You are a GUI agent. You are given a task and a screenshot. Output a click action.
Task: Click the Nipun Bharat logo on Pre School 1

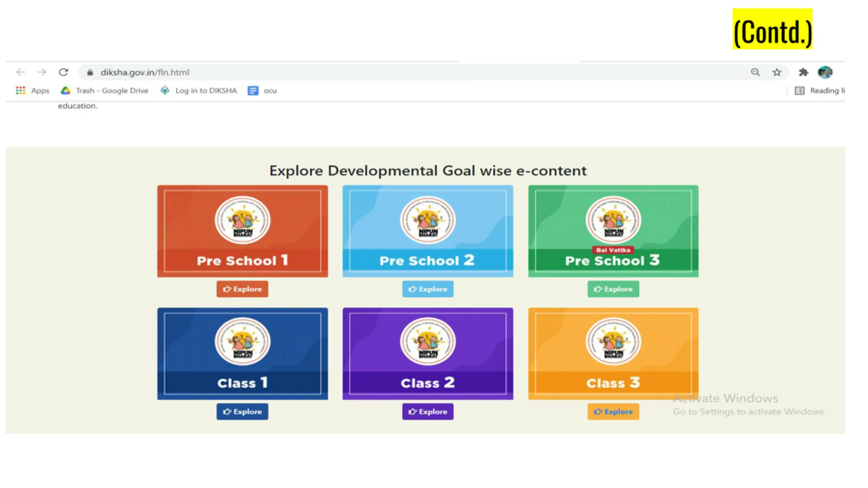pyautogui.click(x=242, y=220)
